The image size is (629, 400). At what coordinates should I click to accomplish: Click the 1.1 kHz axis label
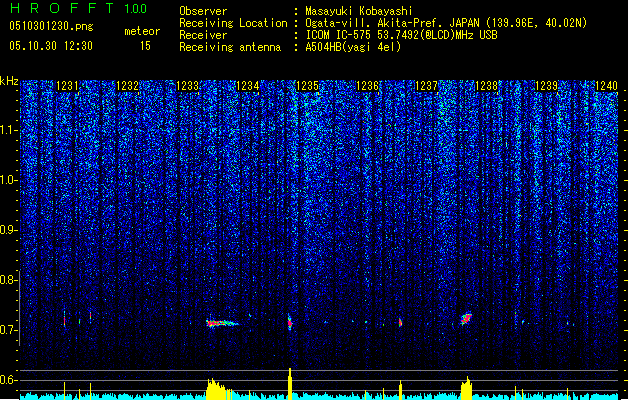8,130
